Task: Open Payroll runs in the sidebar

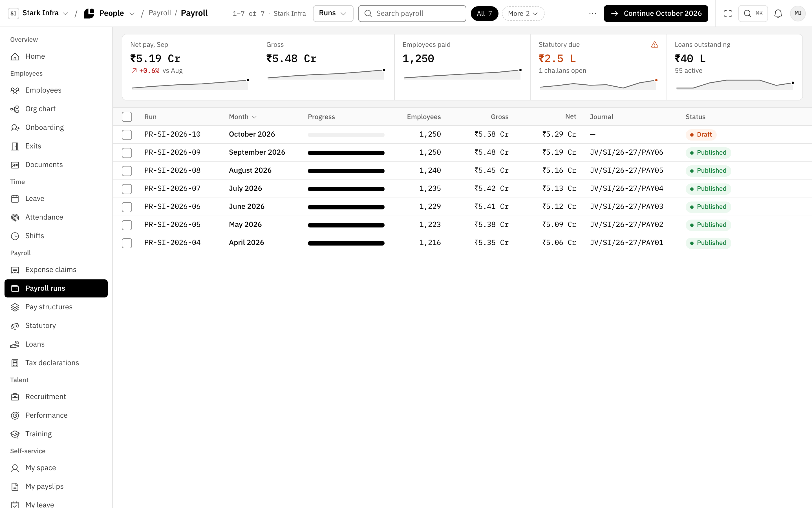Action: coord(56,288)
